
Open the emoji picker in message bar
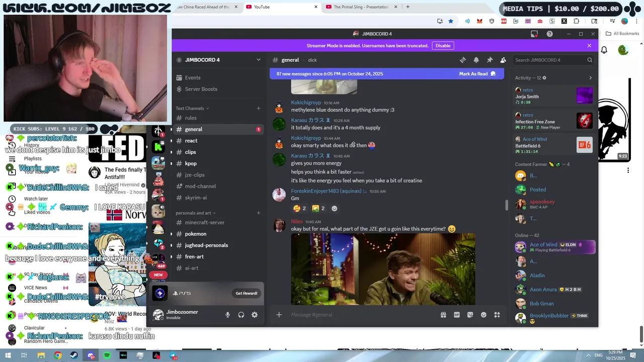[484, 315]
